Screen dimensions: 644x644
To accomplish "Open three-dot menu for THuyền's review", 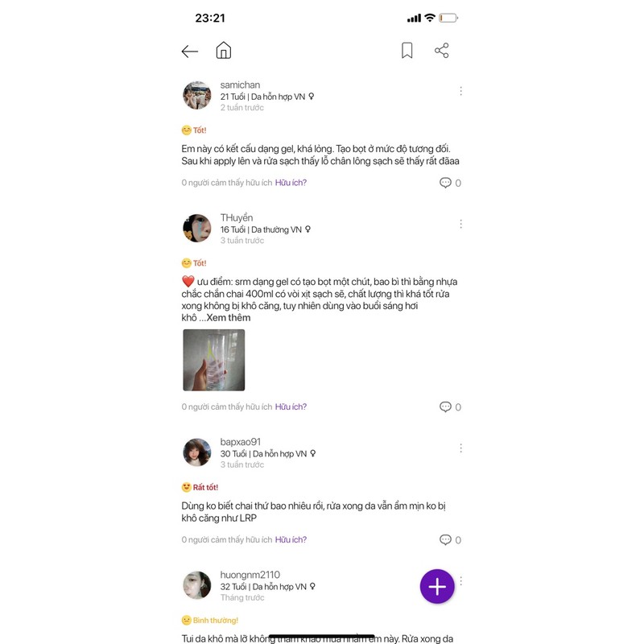I will point(460,224).
